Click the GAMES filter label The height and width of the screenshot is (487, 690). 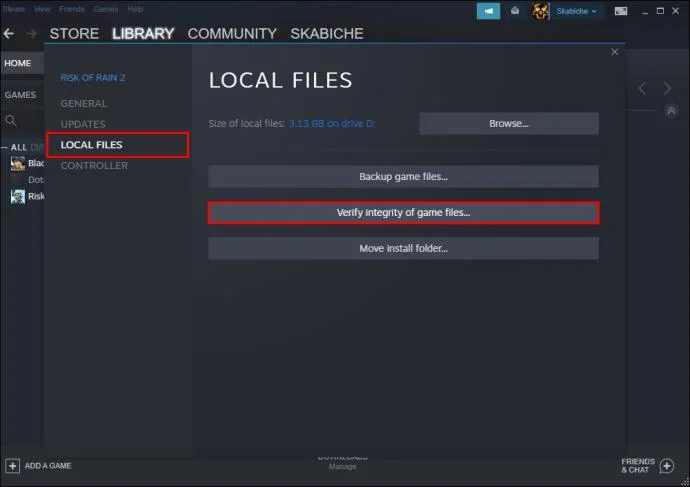click(20, 95)
